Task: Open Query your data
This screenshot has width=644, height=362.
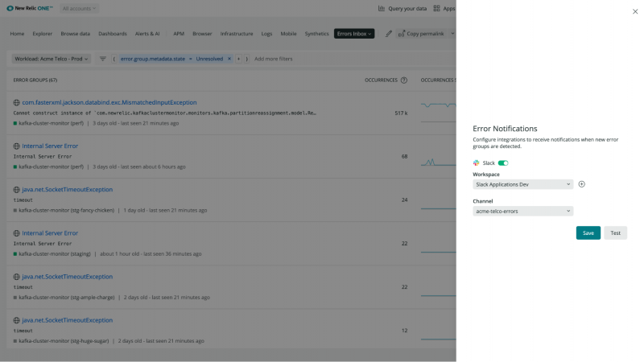Action: (x=402, y=8)
